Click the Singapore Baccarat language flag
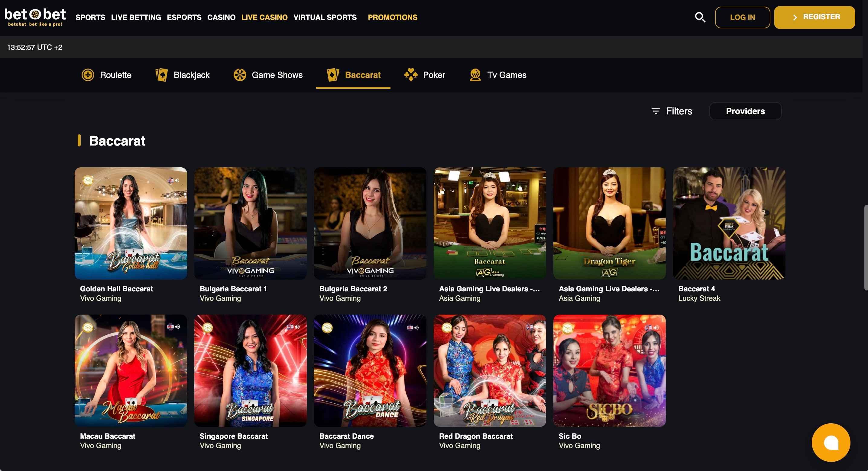 290,327
